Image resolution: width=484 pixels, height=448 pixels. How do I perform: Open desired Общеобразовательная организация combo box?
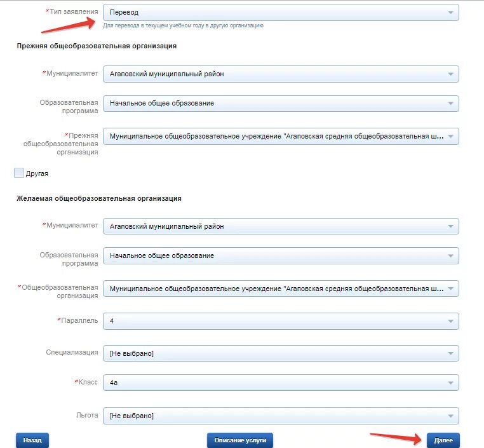281,288
